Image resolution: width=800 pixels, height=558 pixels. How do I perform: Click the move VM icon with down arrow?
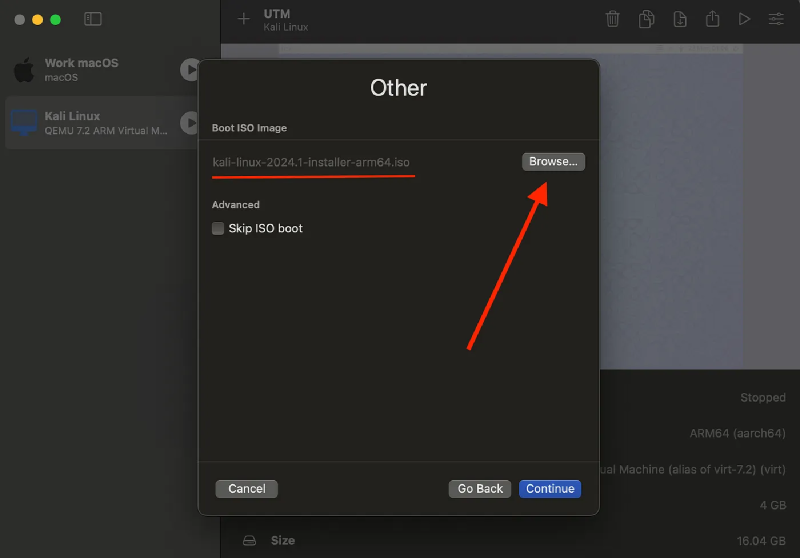click(x=679, y=19)
